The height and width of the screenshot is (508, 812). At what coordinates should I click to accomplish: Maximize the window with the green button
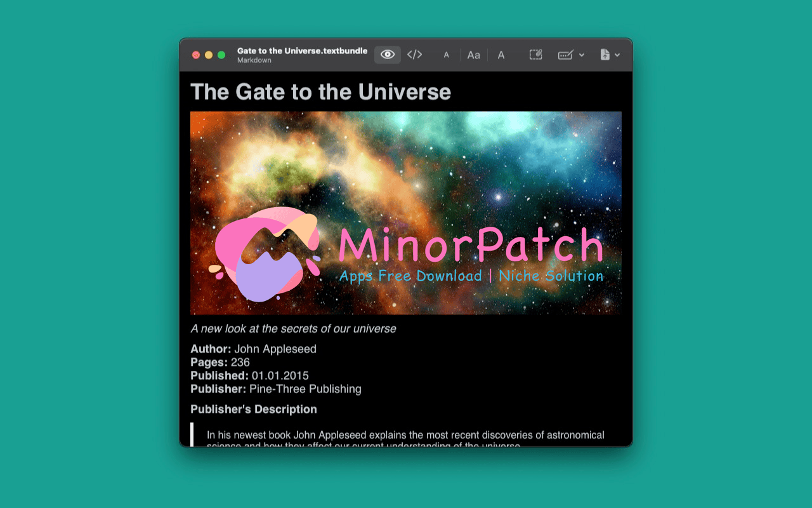pyautogui.click(x=221, y=55)
